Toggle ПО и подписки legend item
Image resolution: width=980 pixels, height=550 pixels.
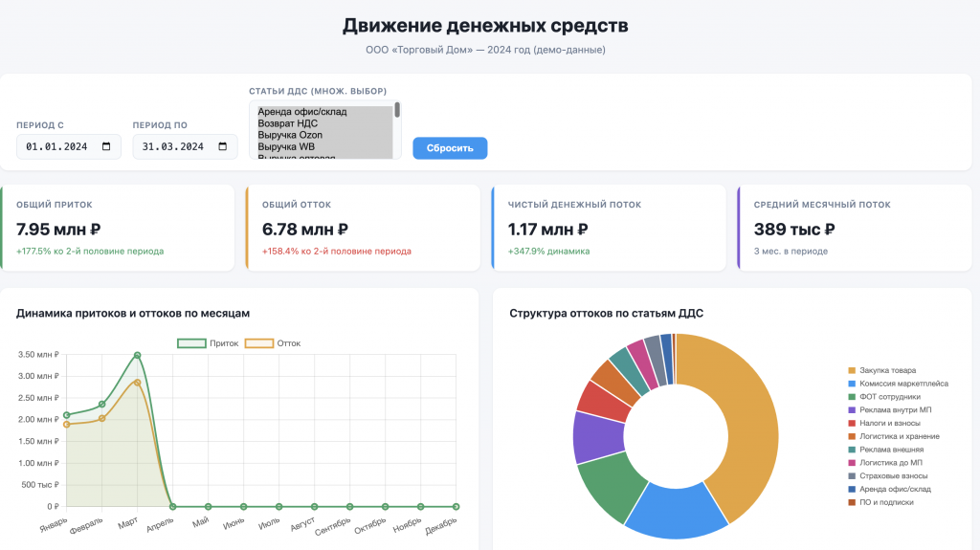[880, 502]
